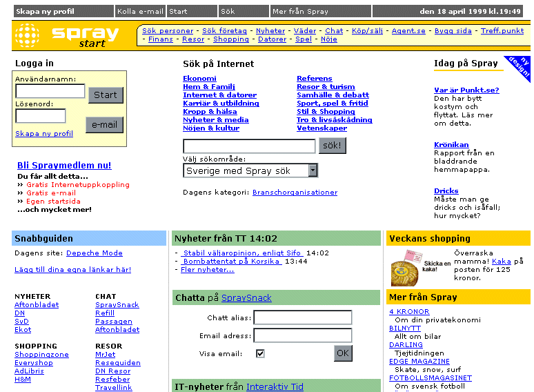Viewport: 534px width, 392px height.
Task: Open the 'Ekonomi' category
Action: click(199, 79)
